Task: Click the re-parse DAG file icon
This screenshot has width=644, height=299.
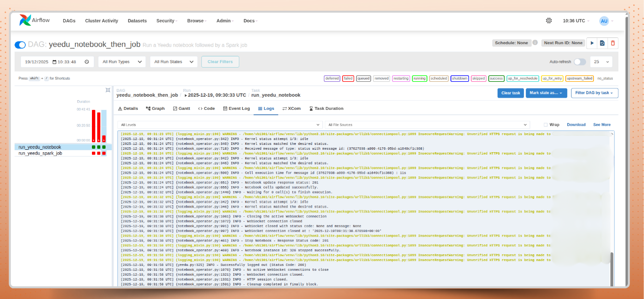Action: tap(602, 43)
